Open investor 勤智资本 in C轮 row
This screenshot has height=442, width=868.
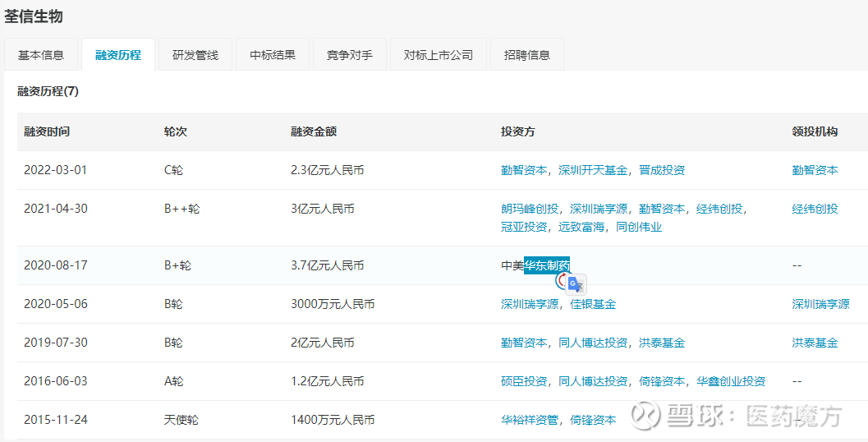coord(524,170)
